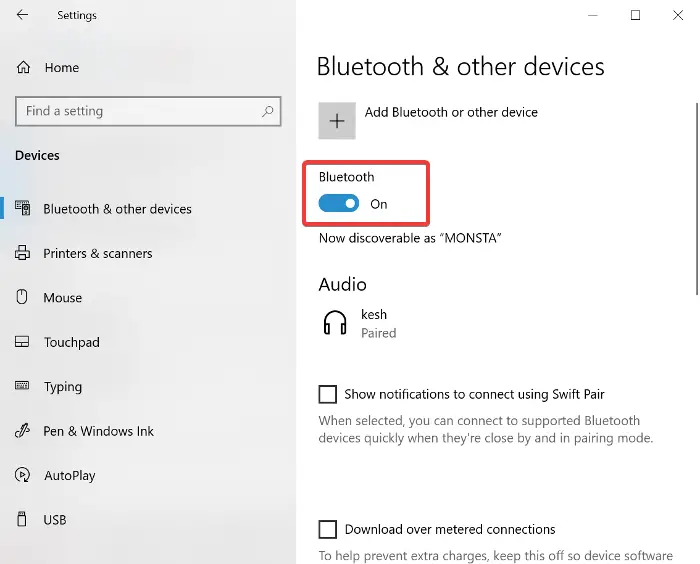Click Add Bluetooth or other device
The width and height of the screenshot is (700, 564).
(x=451, y=112)
